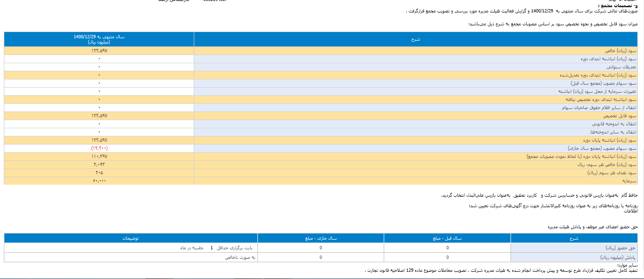Screen dimensions: 644x279
Task: Click the cash dividend value ۲۰۵
Action: (99, 173)
